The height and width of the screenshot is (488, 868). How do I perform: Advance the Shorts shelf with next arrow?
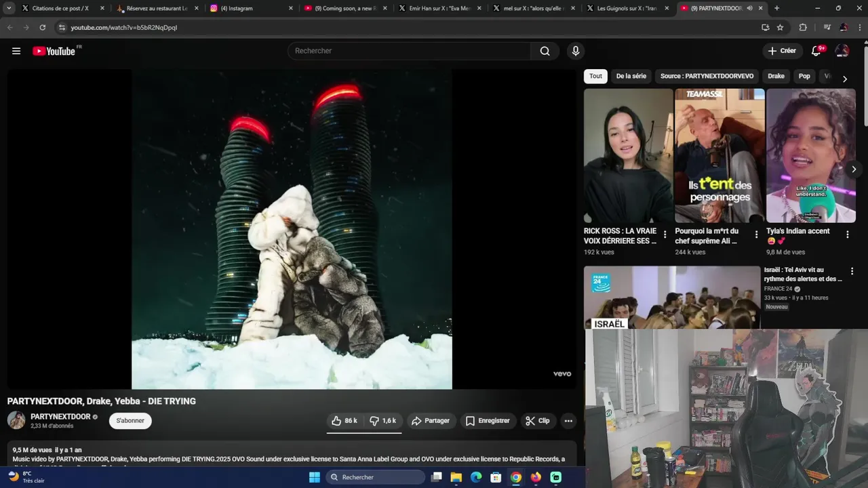[x=854, y=169]
